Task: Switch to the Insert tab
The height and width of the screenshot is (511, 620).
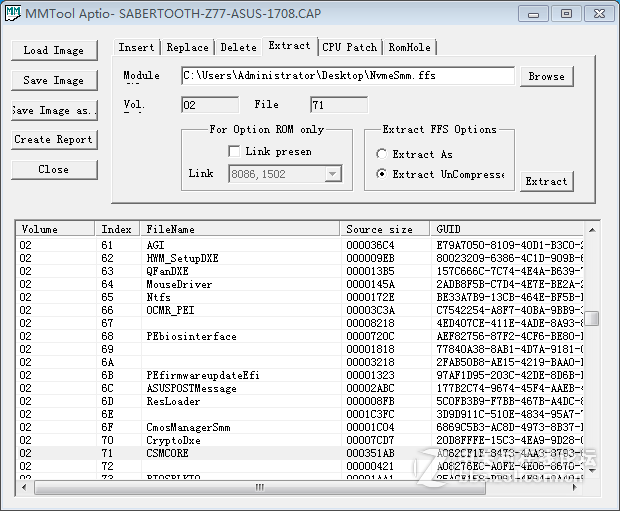Action: click(x=136, y=47)
